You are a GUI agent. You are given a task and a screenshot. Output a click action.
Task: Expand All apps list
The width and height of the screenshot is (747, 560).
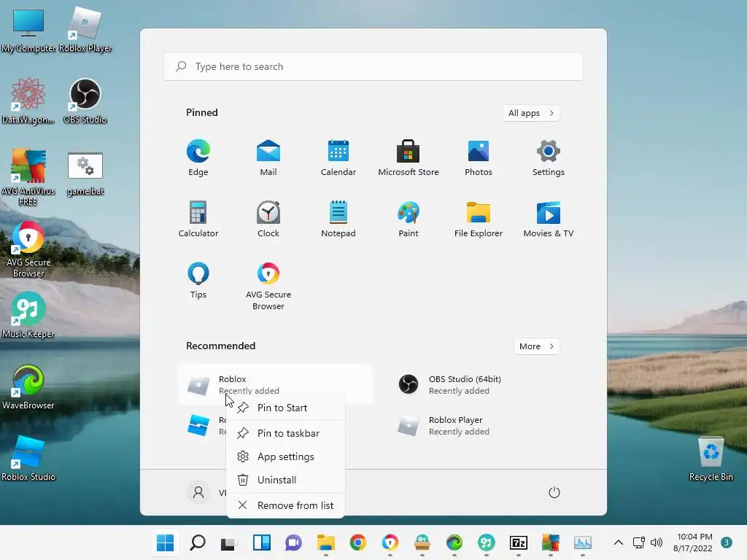(531, 113)
